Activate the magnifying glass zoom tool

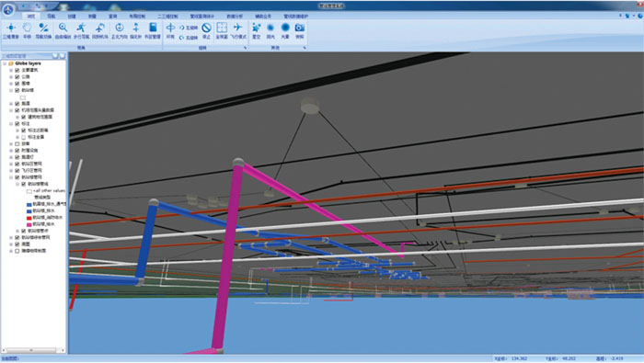click(x=63, y=30)
